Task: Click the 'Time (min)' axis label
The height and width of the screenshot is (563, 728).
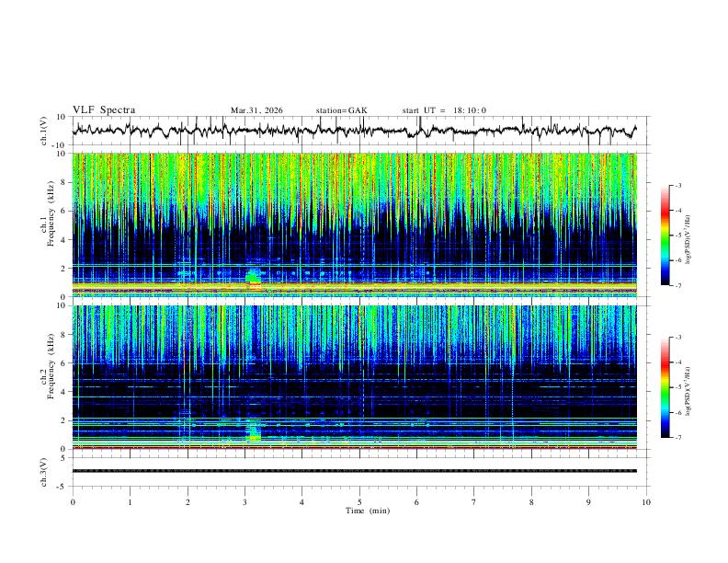Action: click(368, 511)
